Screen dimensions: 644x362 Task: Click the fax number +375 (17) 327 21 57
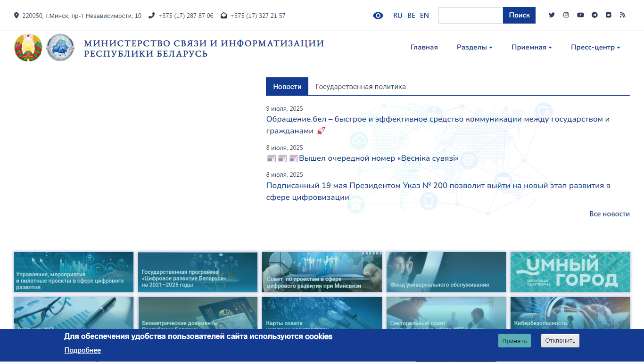tap(258, 16)
